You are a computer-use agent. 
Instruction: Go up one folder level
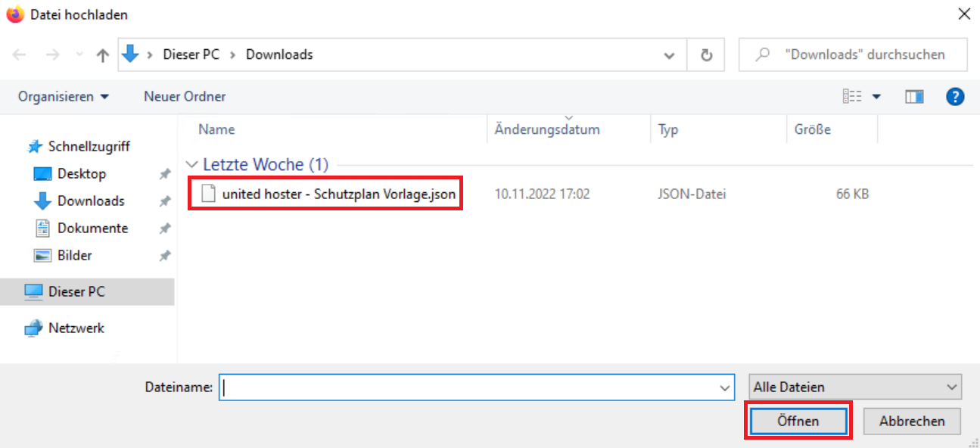pos(103,54)
